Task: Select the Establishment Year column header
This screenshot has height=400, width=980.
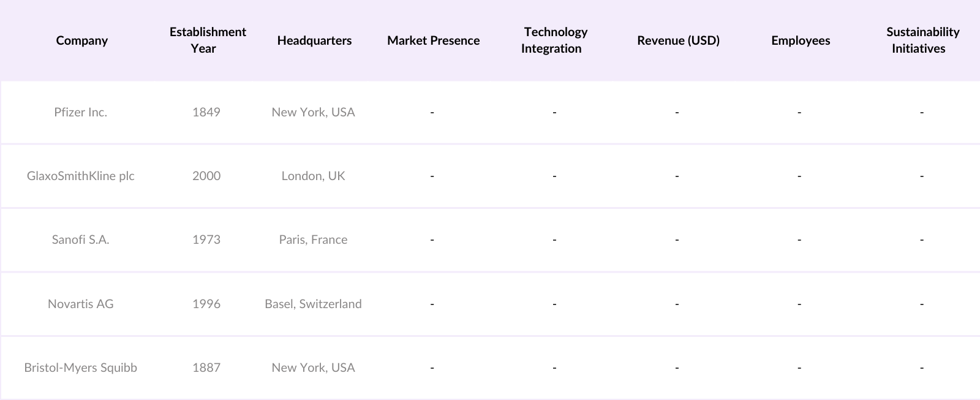Action: (x=208, y=40)
